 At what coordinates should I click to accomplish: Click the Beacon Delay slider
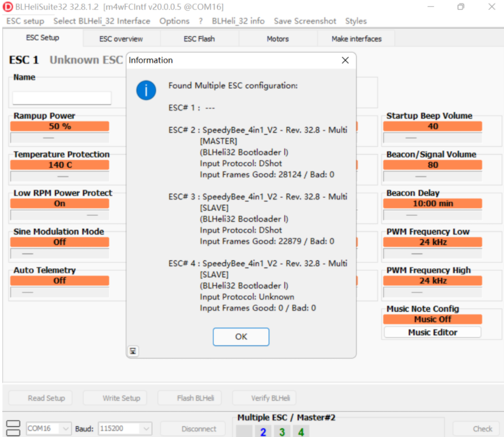[433, 215]
